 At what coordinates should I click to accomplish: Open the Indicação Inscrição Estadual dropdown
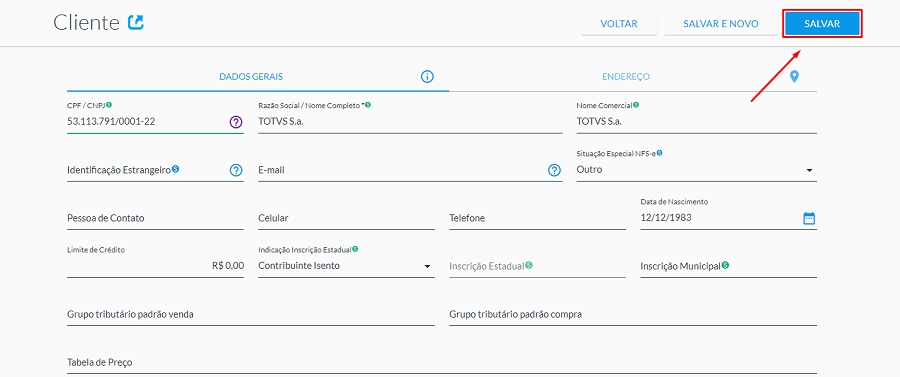coord(427,267)
